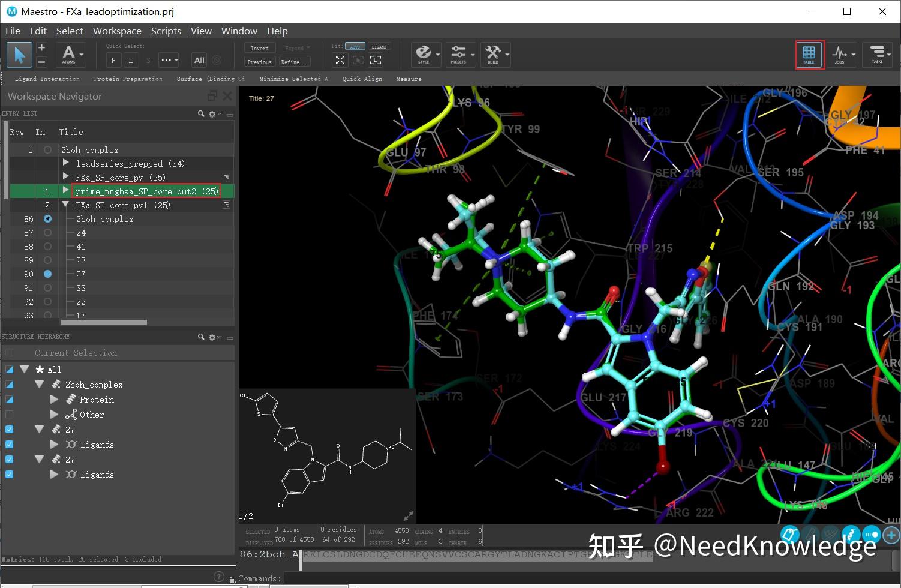Open the Table panel icon
Image resolution: width=901 pixels, height=588 pixels.
coord(809,55)
